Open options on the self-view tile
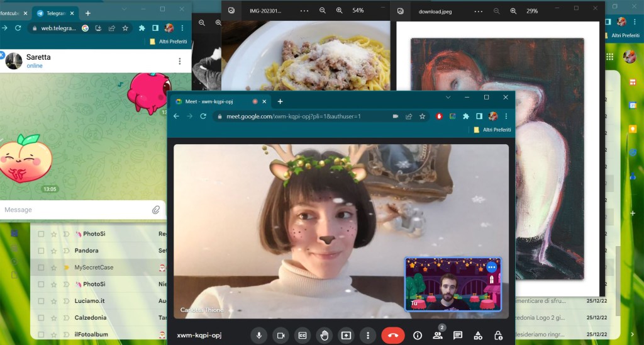 point(492,267)
